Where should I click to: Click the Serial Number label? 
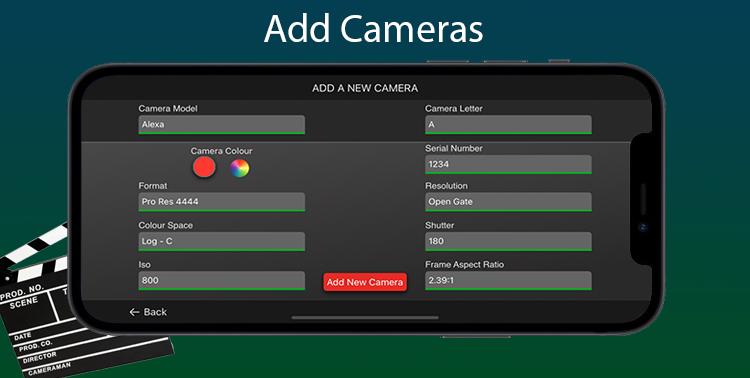[454, 148]
